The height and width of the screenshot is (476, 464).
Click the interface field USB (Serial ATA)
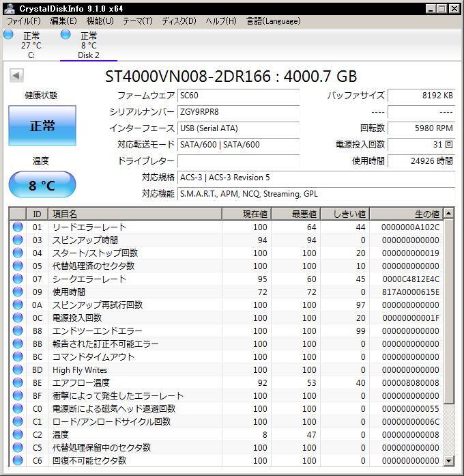click(238, 128)
